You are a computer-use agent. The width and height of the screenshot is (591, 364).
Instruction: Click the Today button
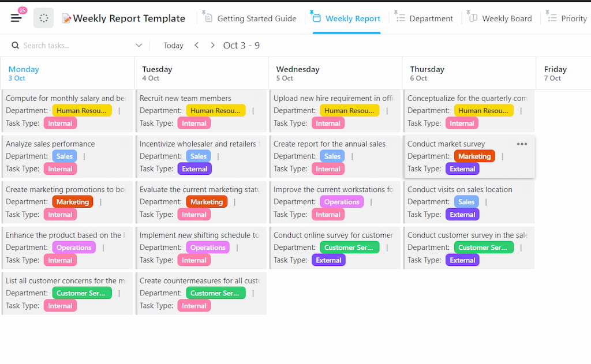[x=173, y=45]
